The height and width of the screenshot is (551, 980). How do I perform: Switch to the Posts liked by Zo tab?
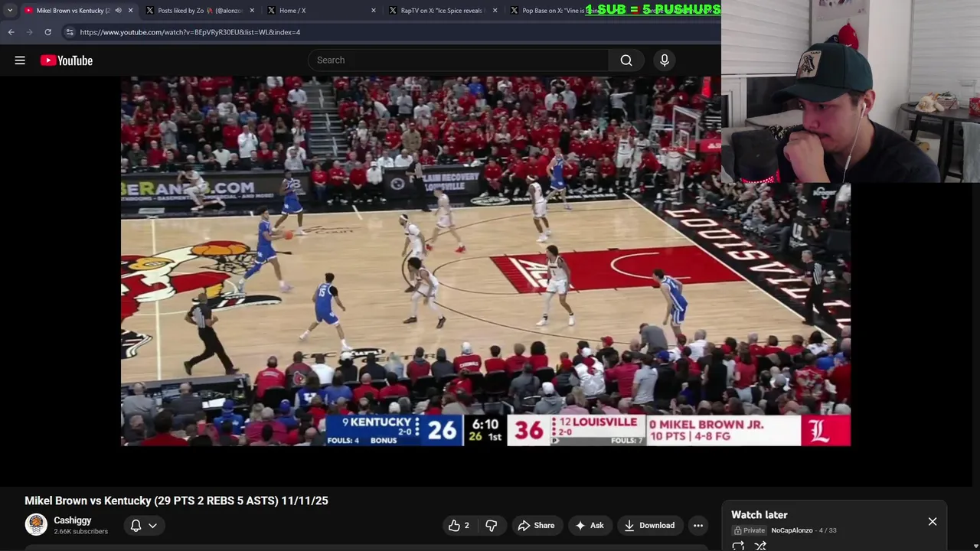199,11
